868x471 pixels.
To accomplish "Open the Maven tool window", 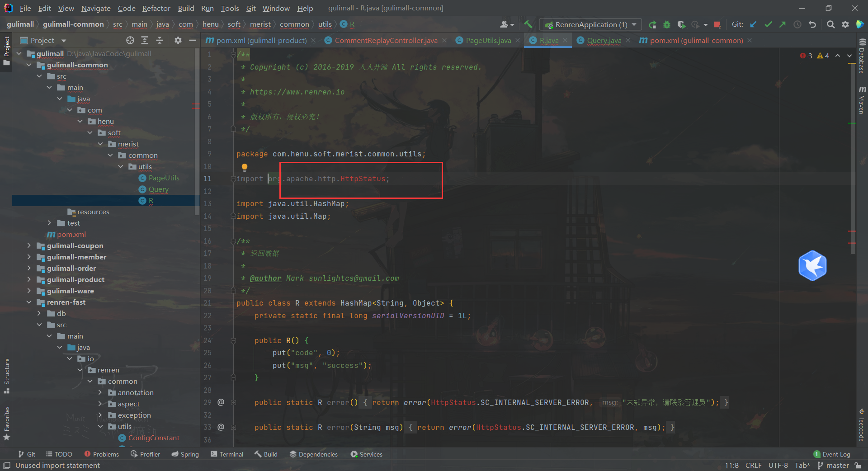I will click(862, 100).
